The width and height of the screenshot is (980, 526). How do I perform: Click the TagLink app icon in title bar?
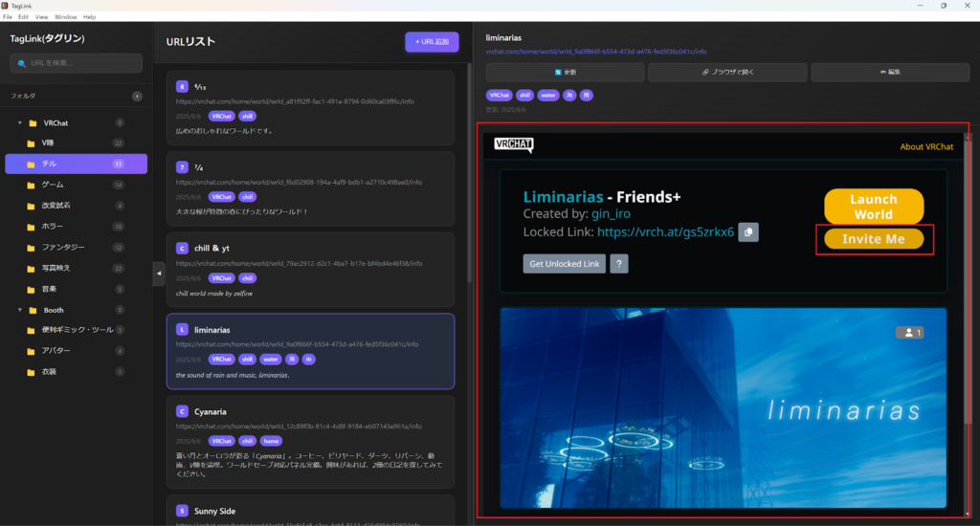(5, 6)
